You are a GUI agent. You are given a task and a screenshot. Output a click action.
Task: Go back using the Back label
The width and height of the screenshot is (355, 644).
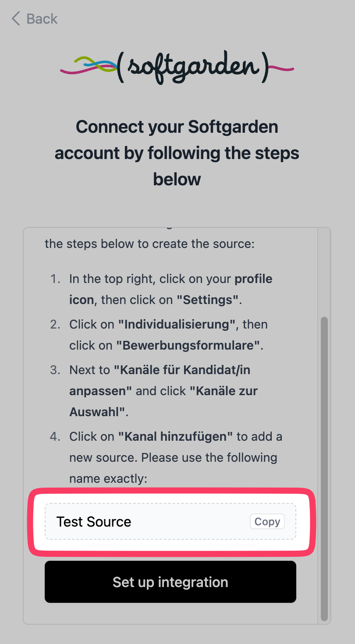[42, 19]
